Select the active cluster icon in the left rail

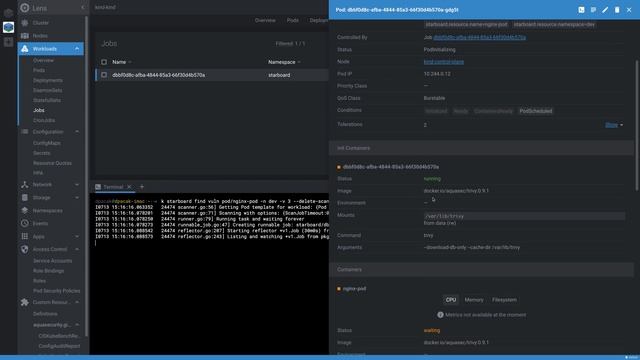coord(9,27)
